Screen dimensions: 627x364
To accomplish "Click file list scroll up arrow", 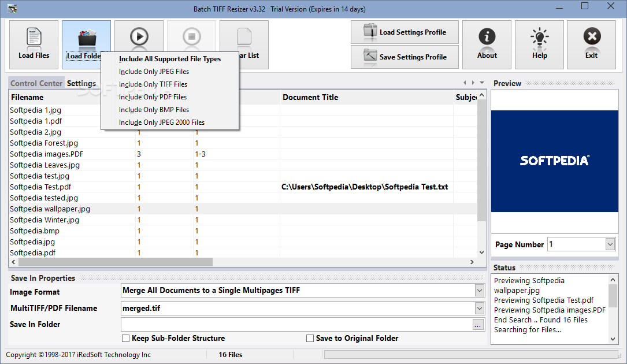I will coord(481,95).
